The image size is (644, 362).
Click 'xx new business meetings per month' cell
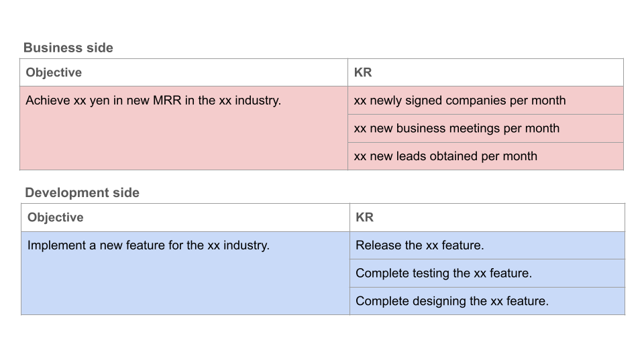click(486, 129)
